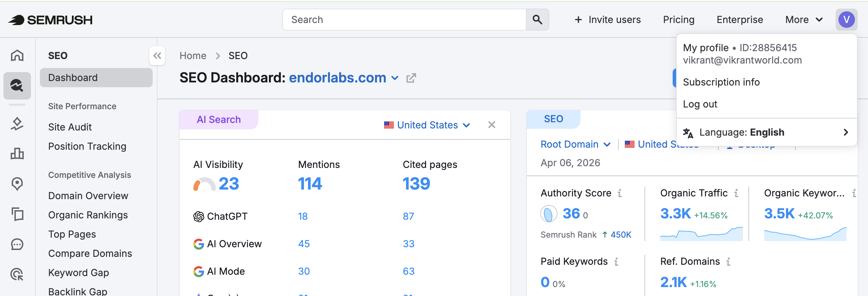Open the Social chat bubble toolkit icon

click(x=17, y=244)
